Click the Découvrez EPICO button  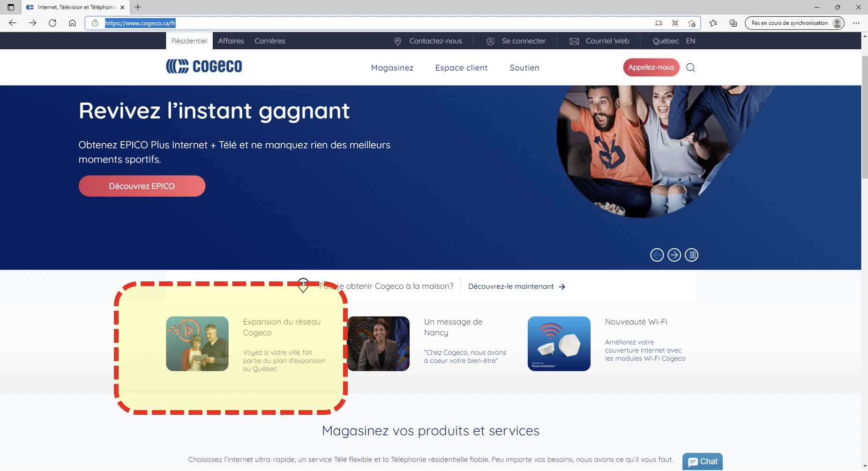[142, 186]
